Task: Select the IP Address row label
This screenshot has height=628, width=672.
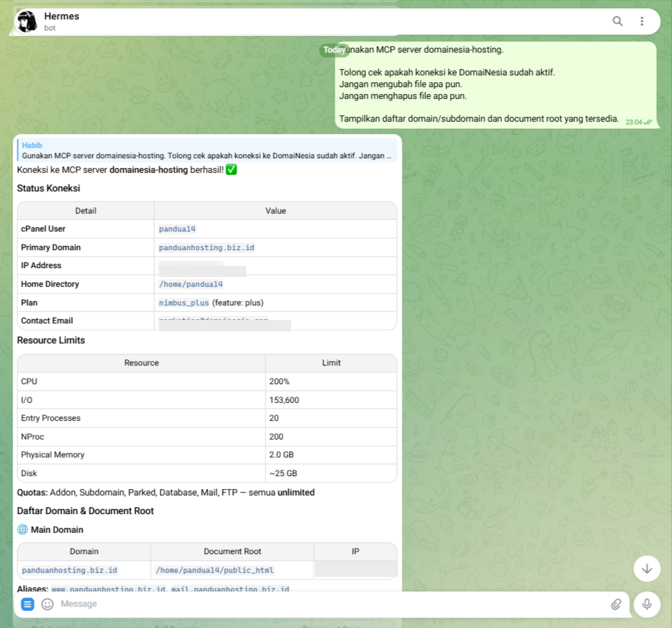Action: tap(41, 265)
